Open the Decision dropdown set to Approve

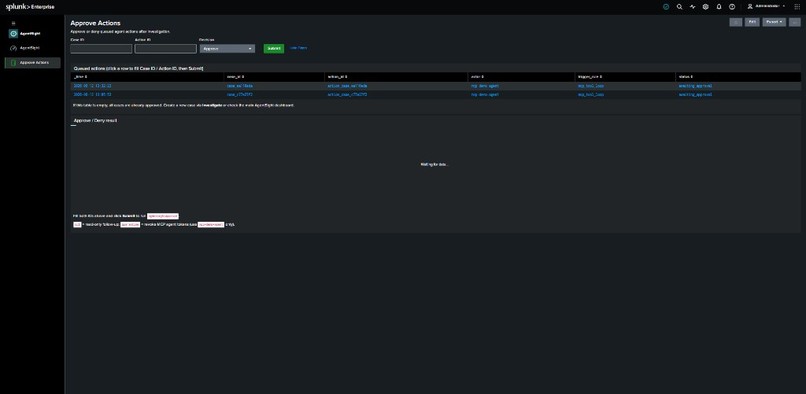[x=227, y=49]
